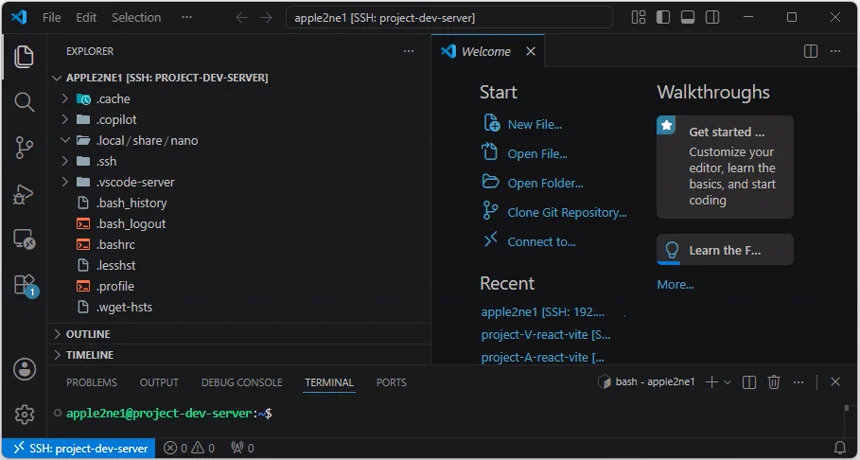The image size is (860, 460).
Task: Open recent project-V-react-vite entry
Action: pos(546,334)
